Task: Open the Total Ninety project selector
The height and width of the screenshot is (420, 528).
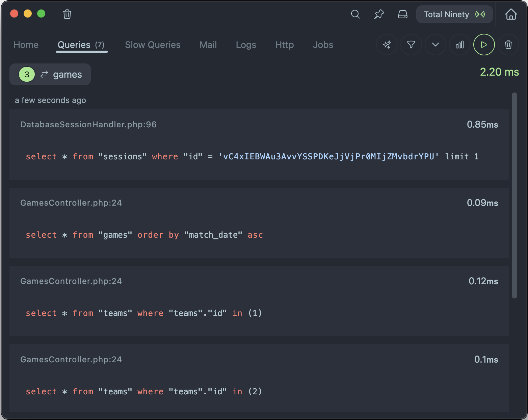Action: (x=454, y=14)
